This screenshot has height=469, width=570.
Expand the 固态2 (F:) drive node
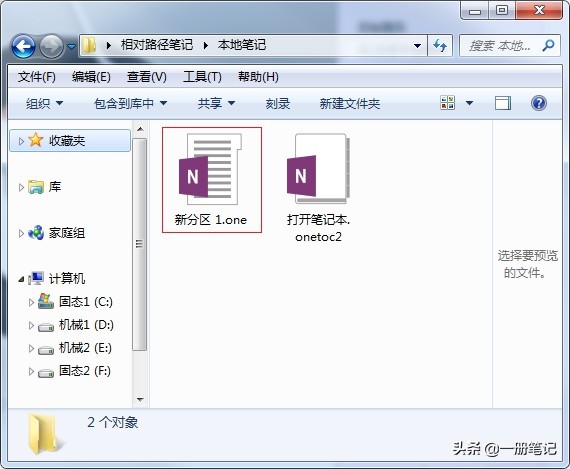coord(31,372)
